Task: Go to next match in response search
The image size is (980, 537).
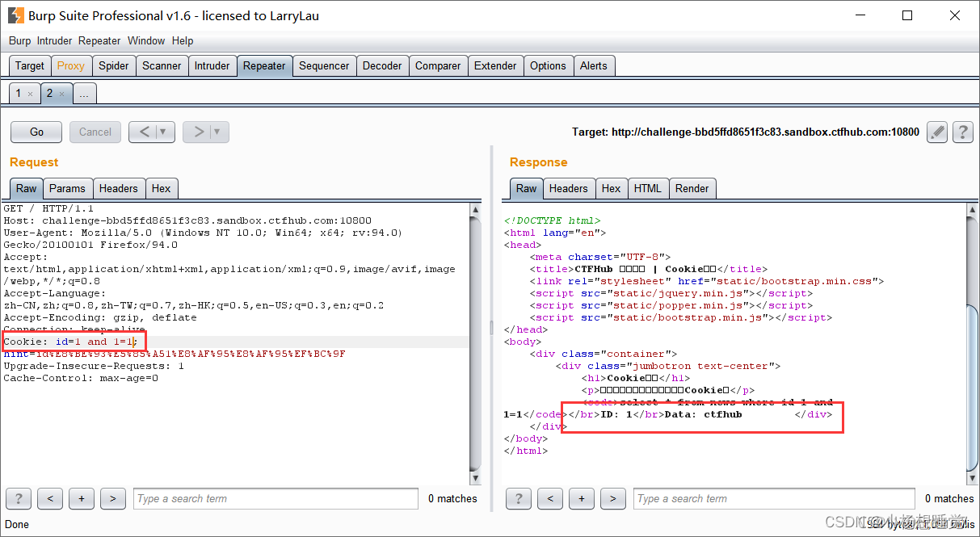Action: tap(613, 498)
